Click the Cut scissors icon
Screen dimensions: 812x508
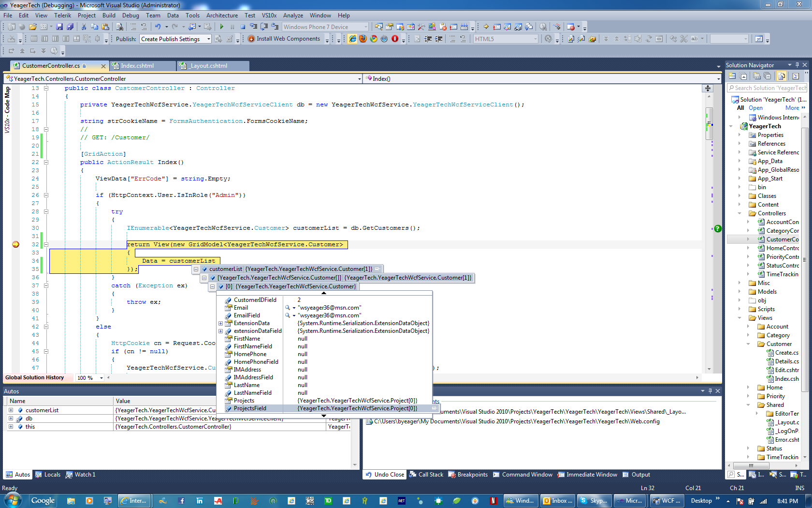point(84,27)
